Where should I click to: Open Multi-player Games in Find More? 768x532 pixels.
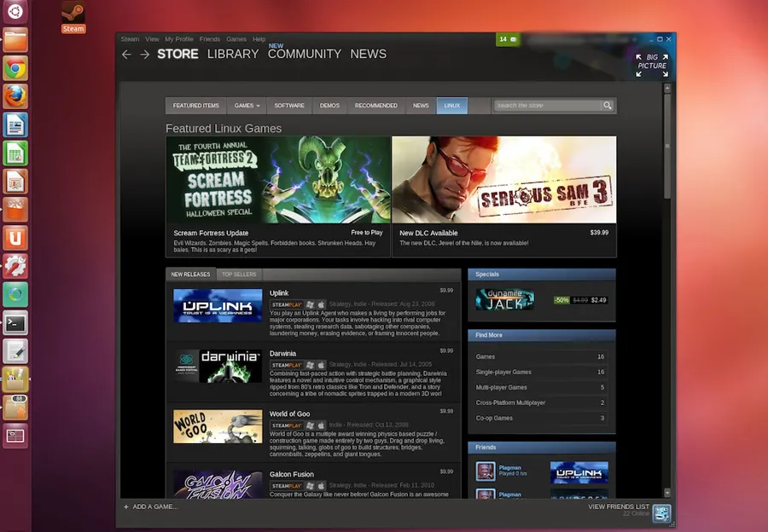tap(540, 387)
